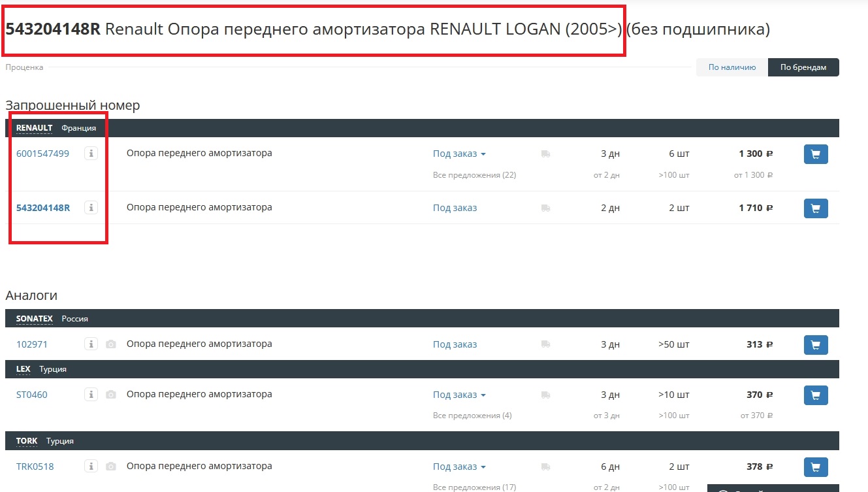Click delivery truck icon for ST0460
Screen dimensions: 868x492
(x=546, y=395)
